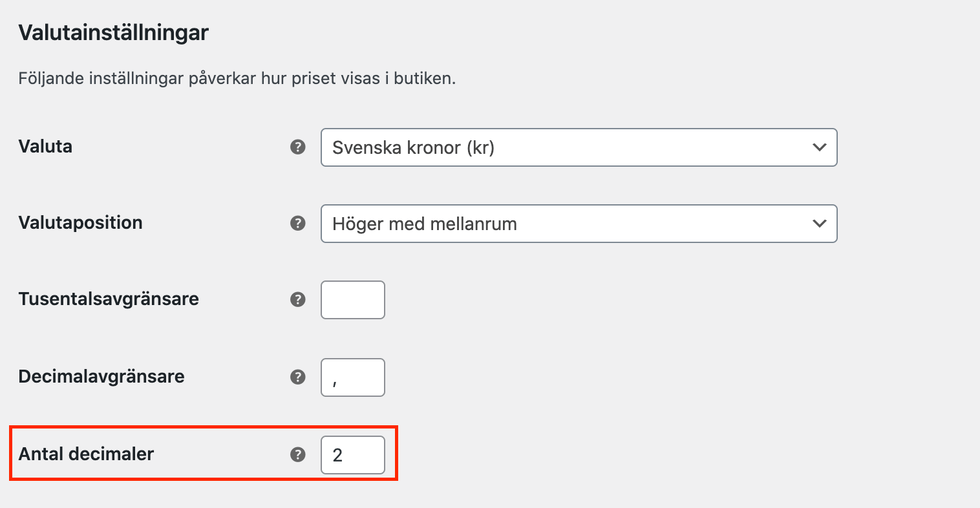Viewport: 980px width, 508px height.
Task: Expand the chevron on 'Höger med mellanrum'
Action: (x=819, y=224)
